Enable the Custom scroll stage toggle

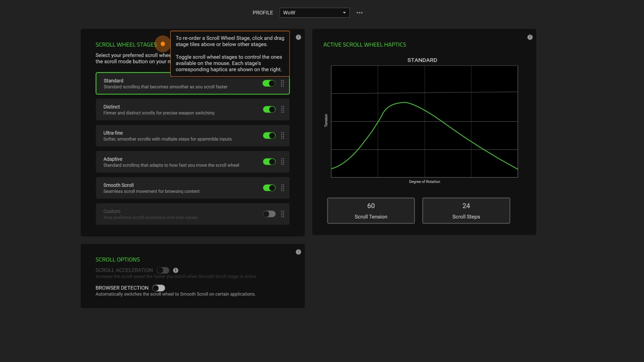coord(269,214)
